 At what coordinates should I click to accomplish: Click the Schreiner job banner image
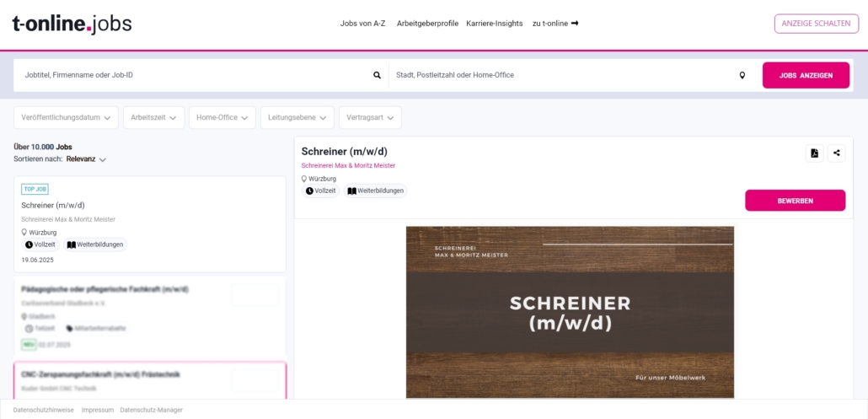pos(571,312)
